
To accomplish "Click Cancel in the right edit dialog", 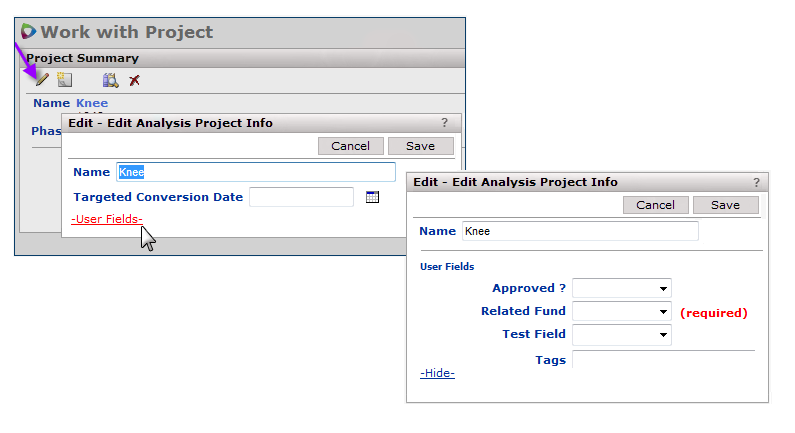I will [x=655, y=205].
